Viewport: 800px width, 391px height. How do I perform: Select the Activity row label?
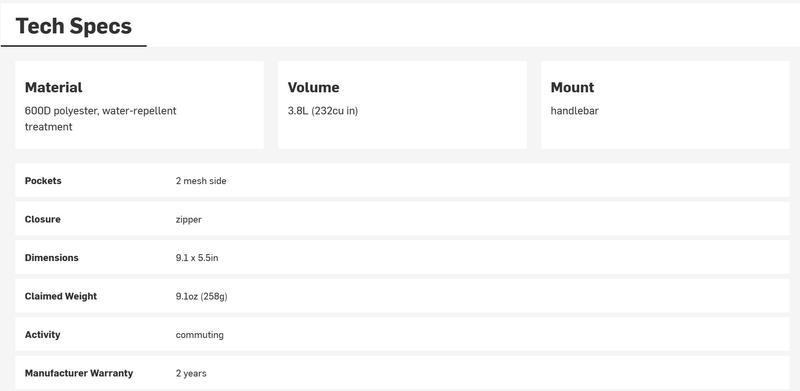click(42, 335)
